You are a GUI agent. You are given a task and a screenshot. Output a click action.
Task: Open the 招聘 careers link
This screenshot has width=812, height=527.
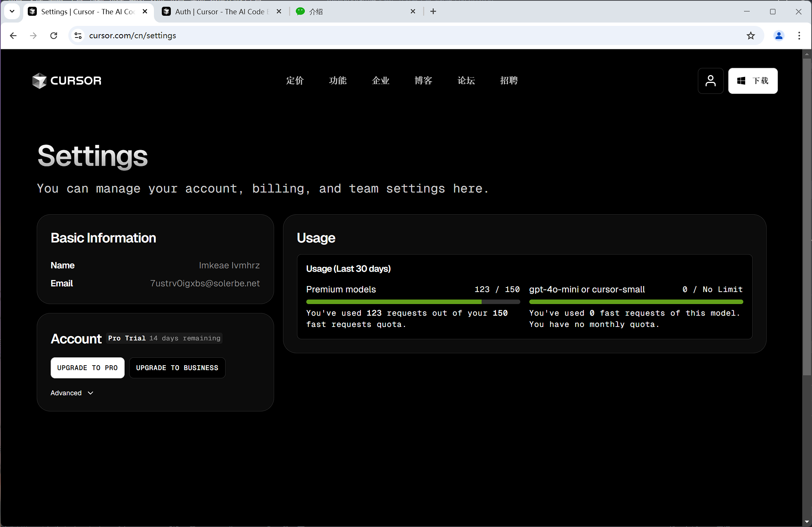pyautogui.click(x=509, y=81)
